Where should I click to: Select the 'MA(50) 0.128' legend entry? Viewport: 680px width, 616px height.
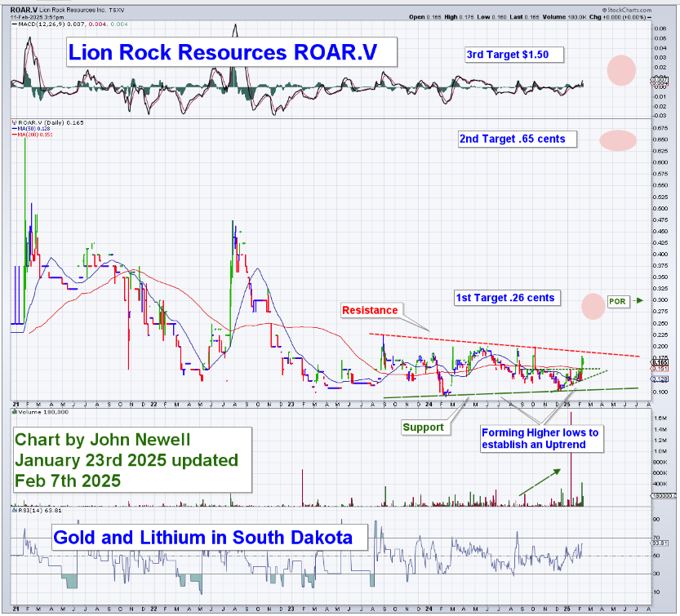coord(31,129)
